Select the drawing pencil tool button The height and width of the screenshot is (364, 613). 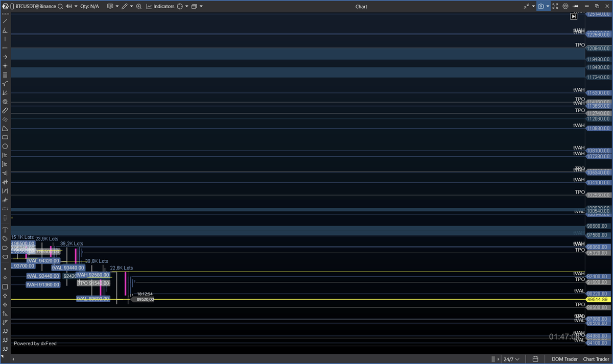(124, 7)
